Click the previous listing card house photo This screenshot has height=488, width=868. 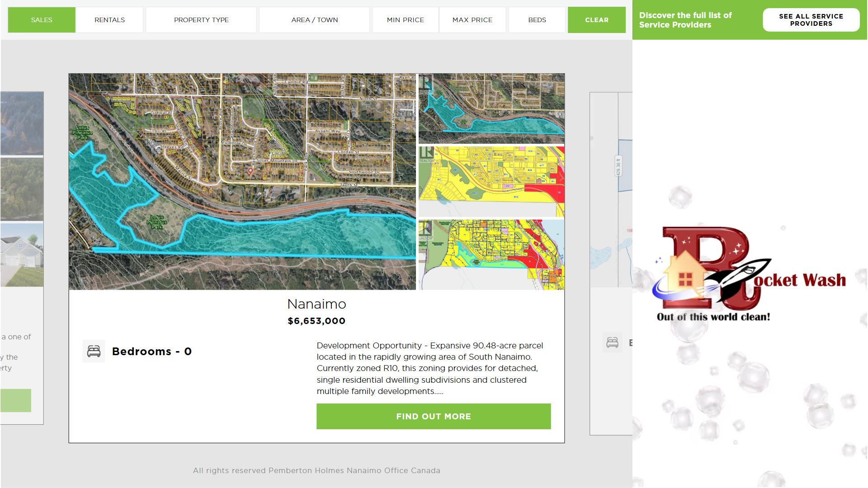pos(22,255)
